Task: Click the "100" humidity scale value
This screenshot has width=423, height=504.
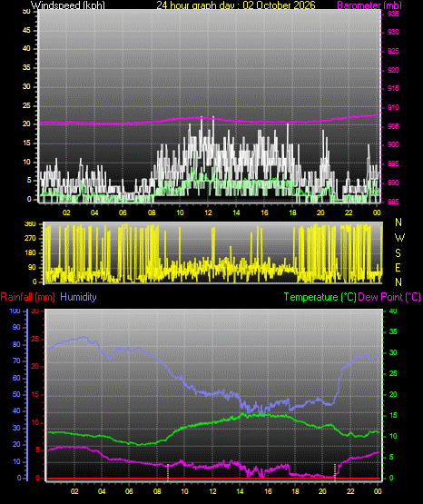Action: click(15, 311)
